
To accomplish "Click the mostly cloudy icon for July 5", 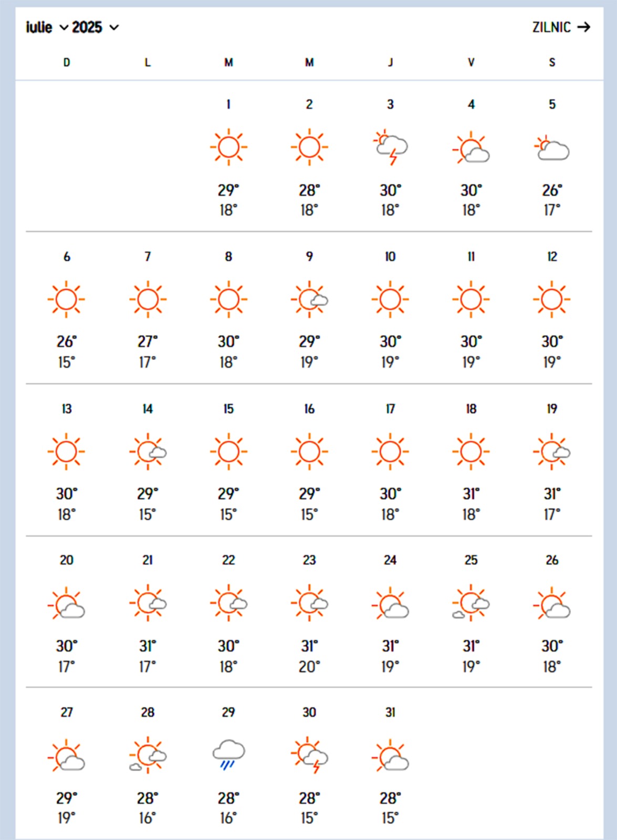I will tap(552, 148).
